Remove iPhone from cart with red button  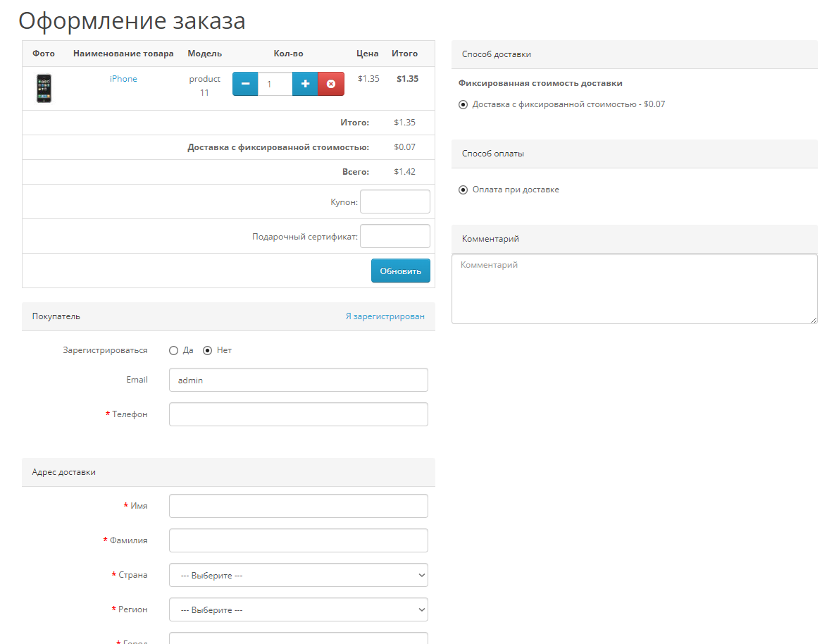point(331,84)
